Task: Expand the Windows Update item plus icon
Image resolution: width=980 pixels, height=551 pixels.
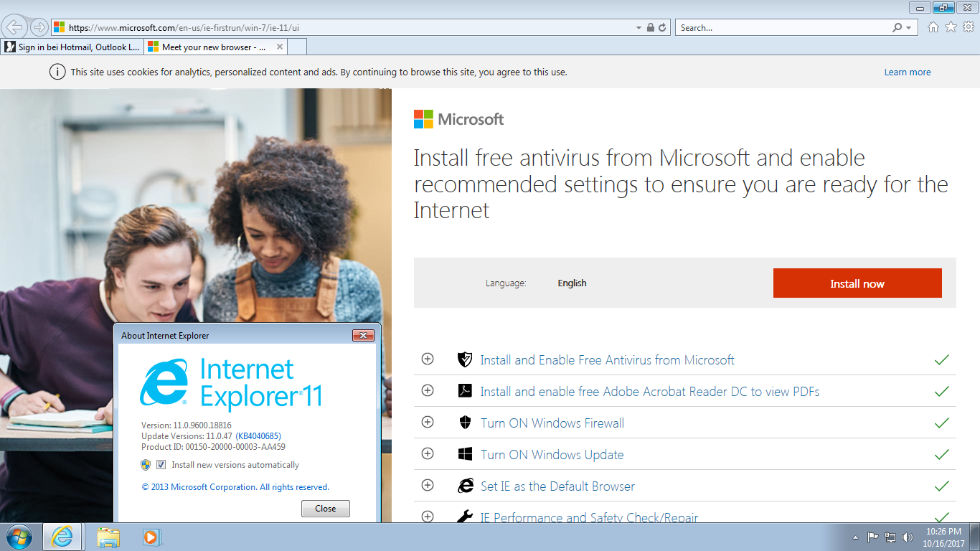Action: (428, 453)
